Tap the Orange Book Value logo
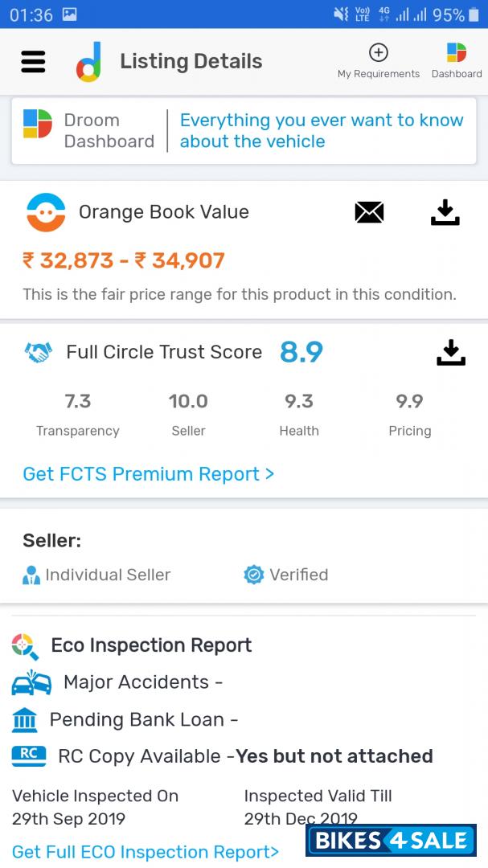Screen dimensions: 488x868 coord(46,212)
